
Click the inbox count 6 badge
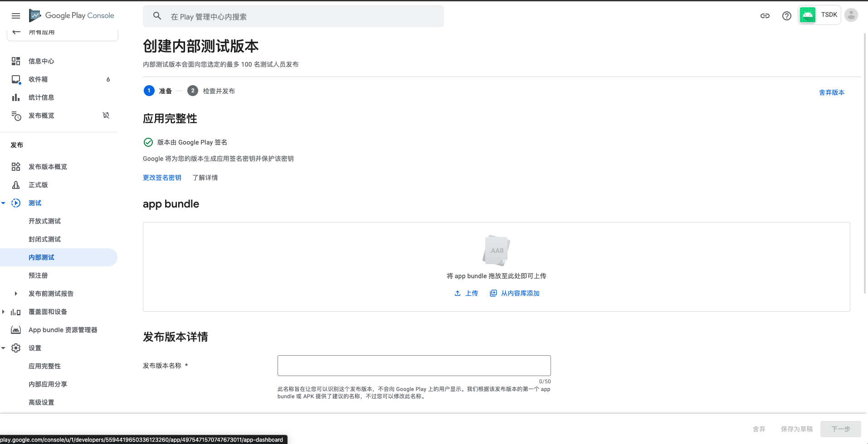coord(108,79)
